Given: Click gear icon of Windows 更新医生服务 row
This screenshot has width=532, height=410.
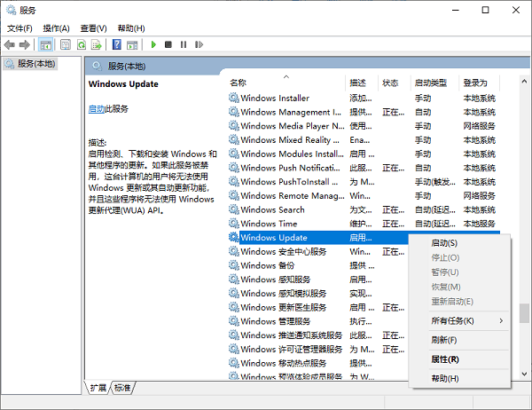Looking at the screenshot, I should tap(233, 307).
